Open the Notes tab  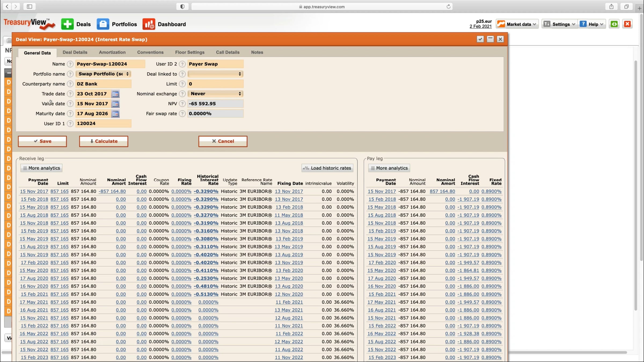pos(257,52)
